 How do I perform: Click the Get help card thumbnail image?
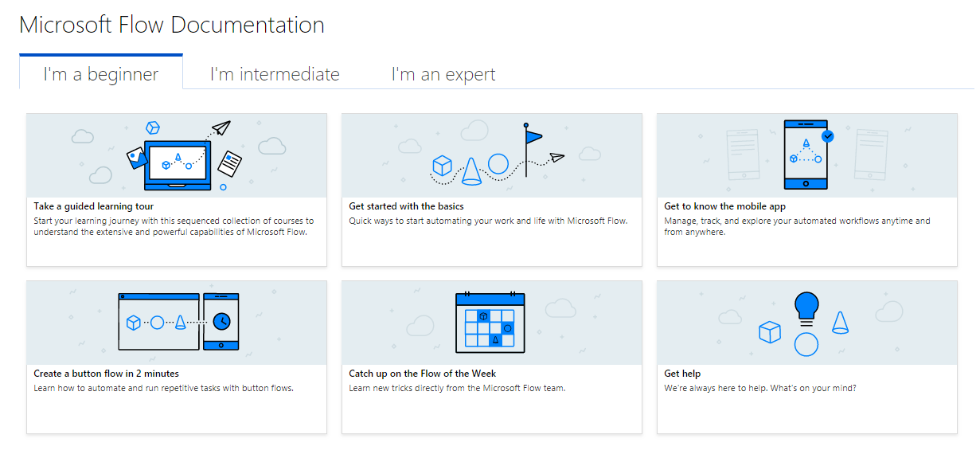click(806, 322)
